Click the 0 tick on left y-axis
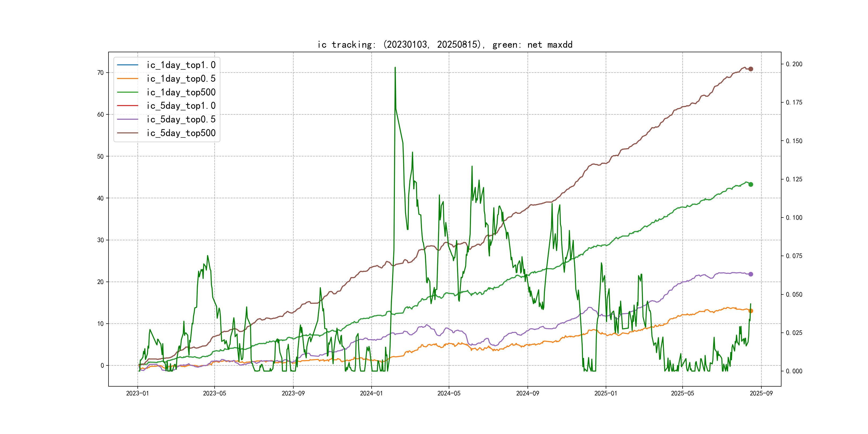 (x=102, y=365)
